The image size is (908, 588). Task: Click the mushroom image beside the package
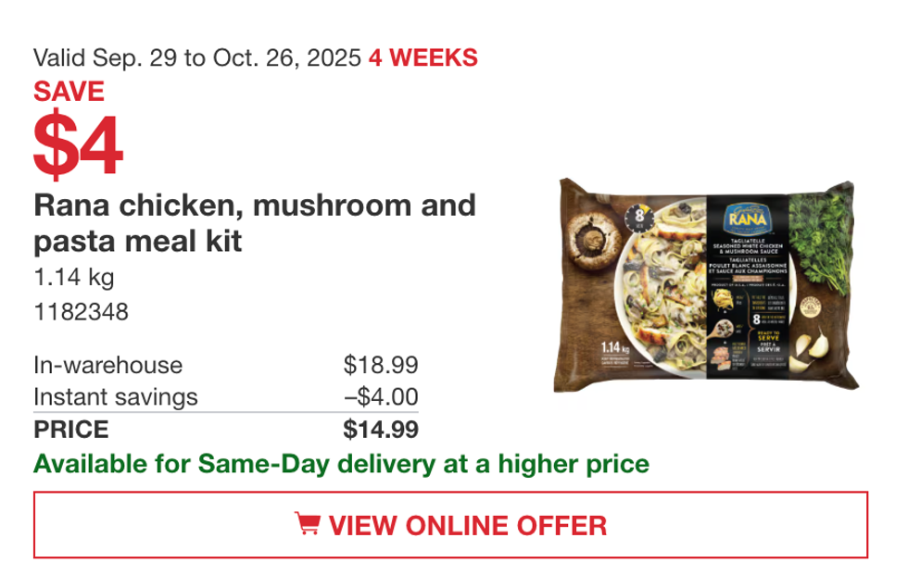coord(594,240)
